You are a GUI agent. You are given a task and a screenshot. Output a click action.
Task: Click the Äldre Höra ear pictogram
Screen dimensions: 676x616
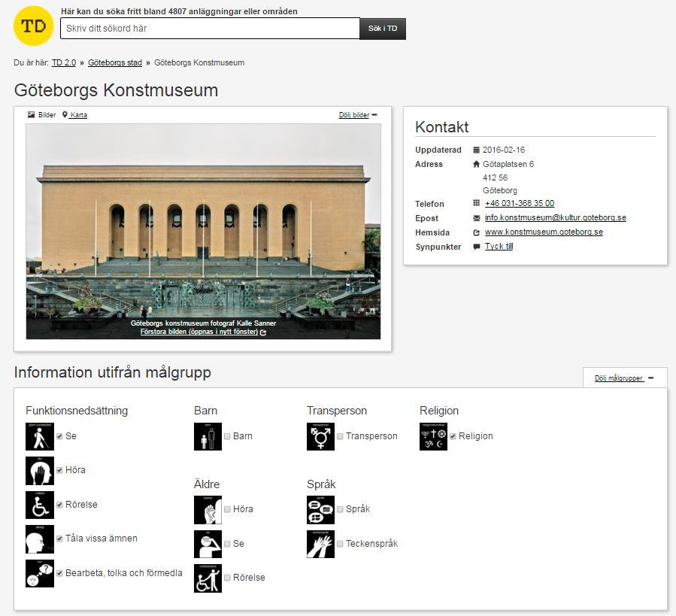pyautogui.click(x=208, y=510)
